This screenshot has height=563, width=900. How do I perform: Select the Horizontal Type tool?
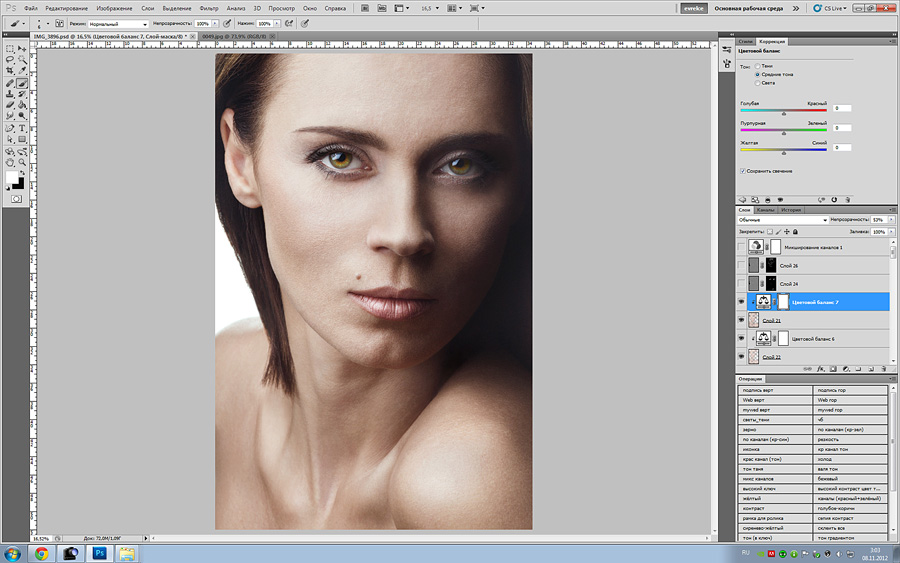point(22,128)
